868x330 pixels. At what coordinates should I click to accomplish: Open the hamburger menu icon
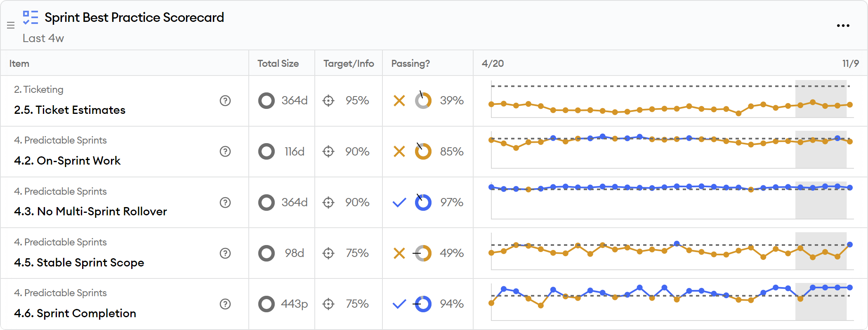pyautogui.click(x=11, y=26)
